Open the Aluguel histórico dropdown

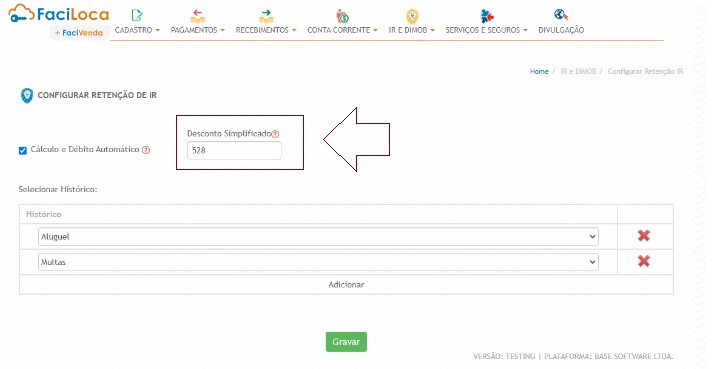318,237
